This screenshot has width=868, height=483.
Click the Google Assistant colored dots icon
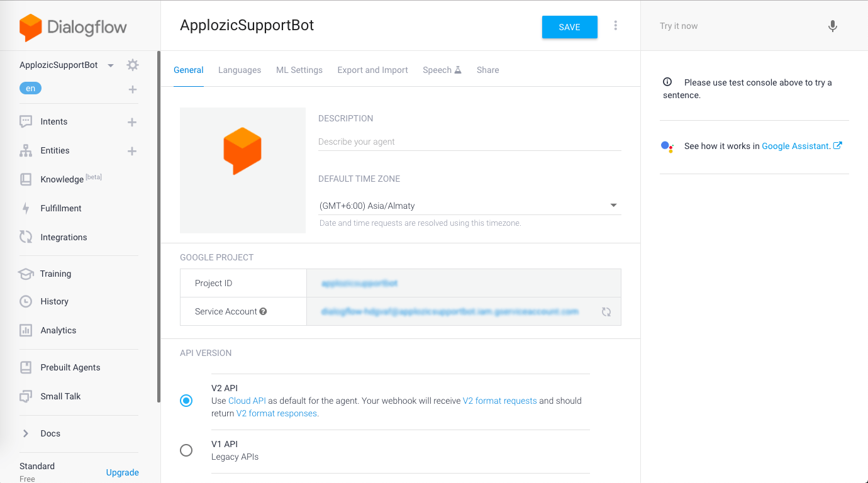point(667,147)
